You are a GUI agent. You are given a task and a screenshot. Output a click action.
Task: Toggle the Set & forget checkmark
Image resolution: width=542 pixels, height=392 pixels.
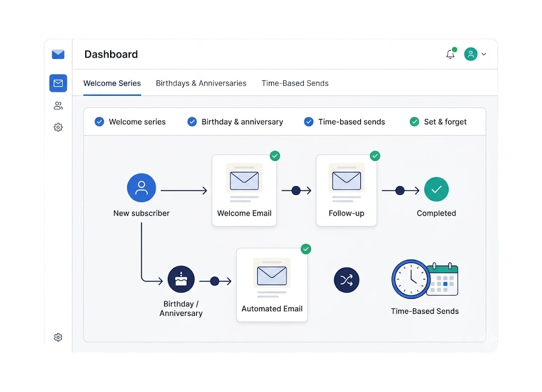(x=414, y=122)
